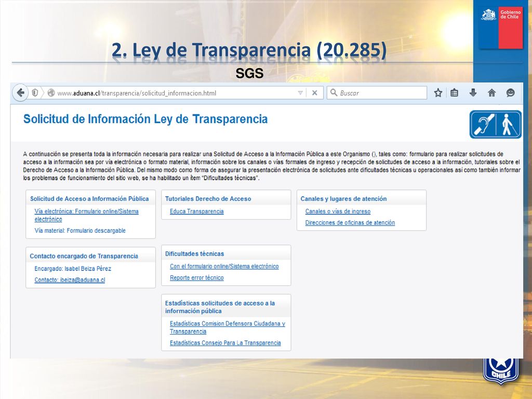Click Contacto encargado de Transparencia heading

pyautogui.click(x=84, y=256)
